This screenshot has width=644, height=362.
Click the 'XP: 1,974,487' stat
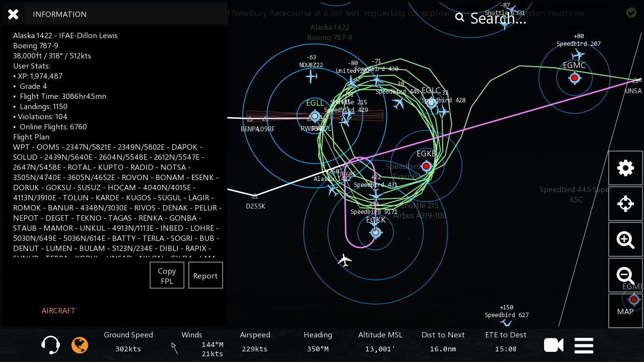38,76
